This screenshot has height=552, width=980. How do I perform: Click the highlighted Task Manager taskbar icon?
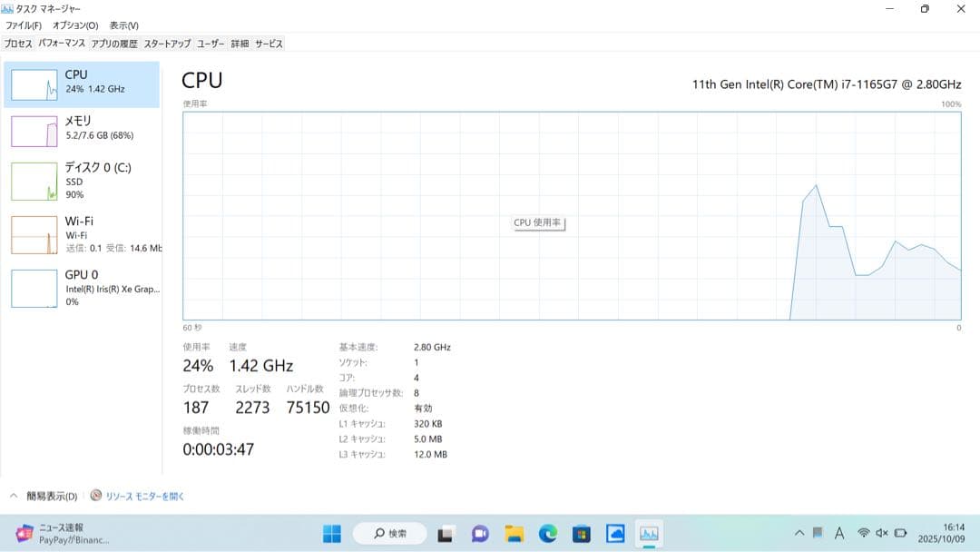pyautogui.click(x=649, y=533)
